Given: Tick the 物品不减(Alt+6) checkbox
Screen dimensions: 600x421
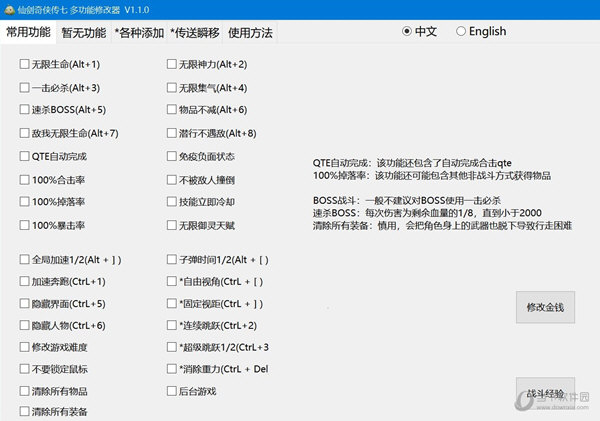Looking at the screenshot, I should pos(171,110).
